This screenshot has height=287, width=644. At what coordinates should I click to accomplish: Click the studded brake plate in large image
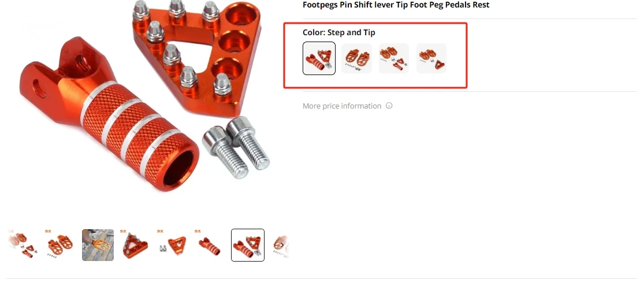196,58
